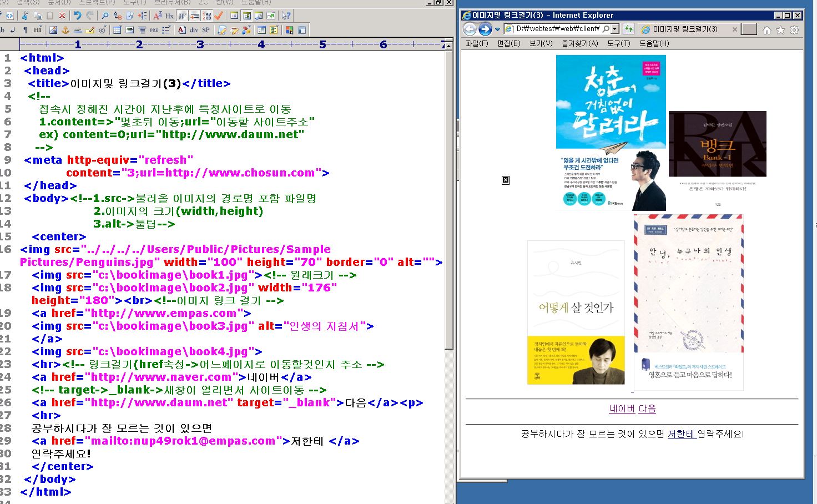Click the 어떻게 살 것인가 book image link
The image size is (817, 504).
[576, 313]
